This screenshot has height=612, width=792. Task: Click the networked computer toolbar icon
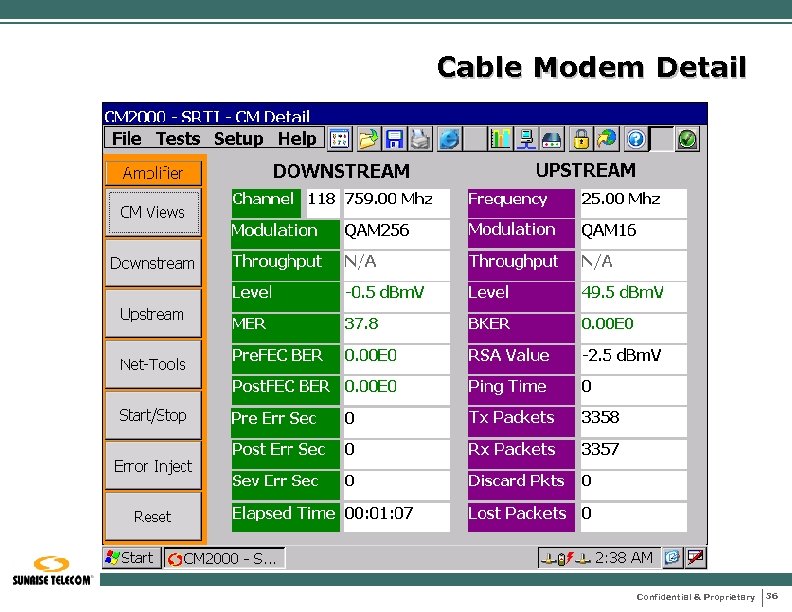(526, 139)
